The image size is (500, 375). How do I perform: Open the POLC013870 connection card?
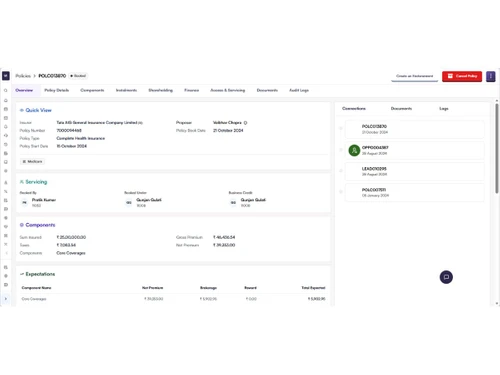(414, 129)
